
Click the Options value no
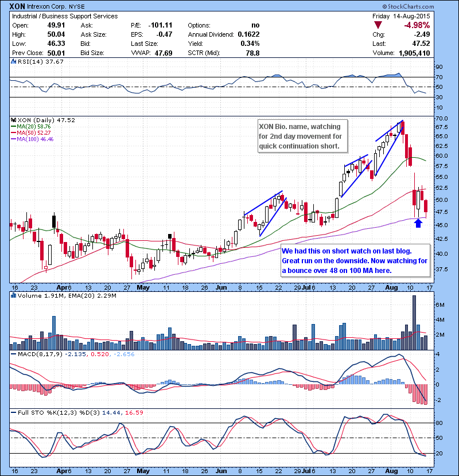(255, 25)
